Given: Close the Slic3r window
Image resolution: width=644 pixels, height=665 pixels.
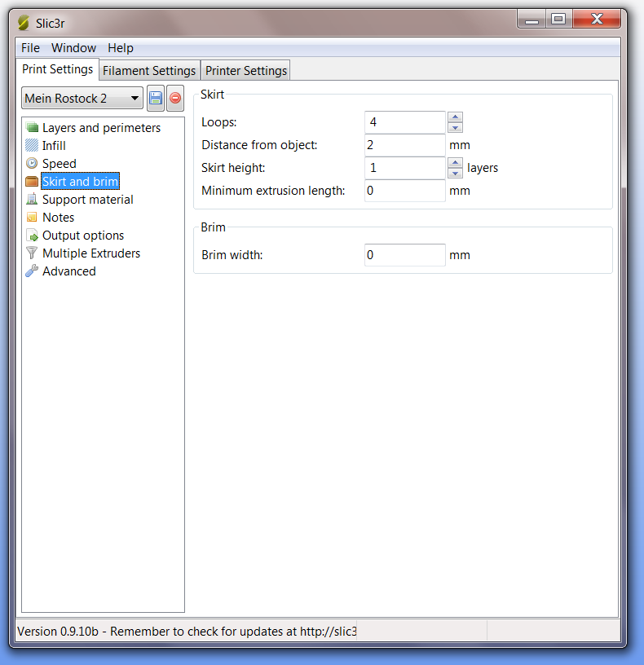Looking at the screenshot, I should [x=597, y=20].
